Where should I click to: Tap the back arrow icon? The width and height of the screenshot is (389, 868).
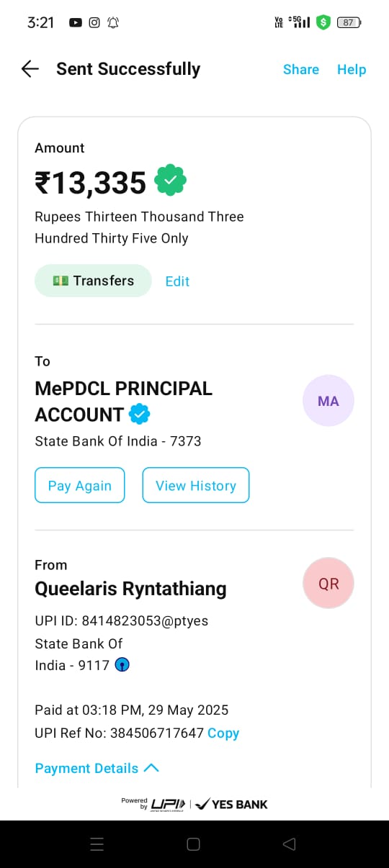click(30, 69)
